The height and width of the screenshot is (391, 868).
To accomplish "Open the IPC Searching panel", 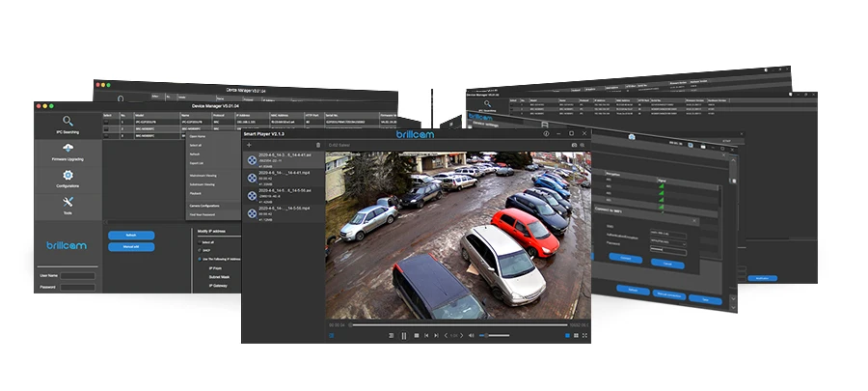I will click(x=67, y=124).
